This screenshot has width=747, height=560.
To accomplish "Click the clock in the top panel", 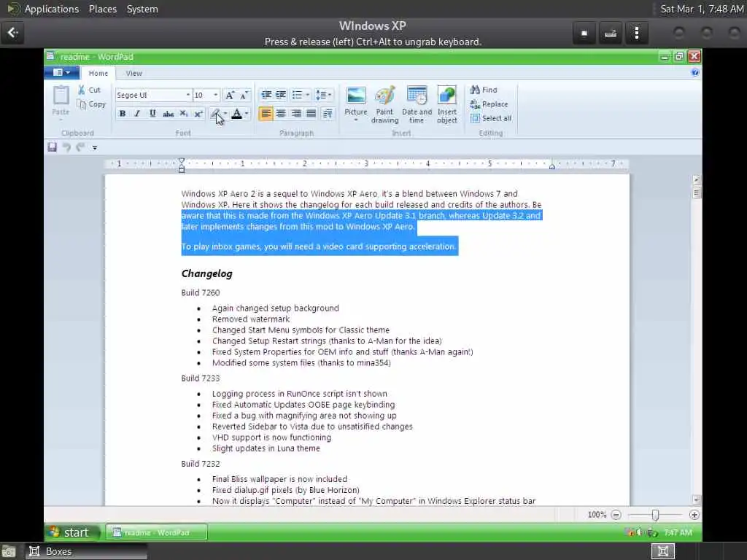I will (702, 9).
